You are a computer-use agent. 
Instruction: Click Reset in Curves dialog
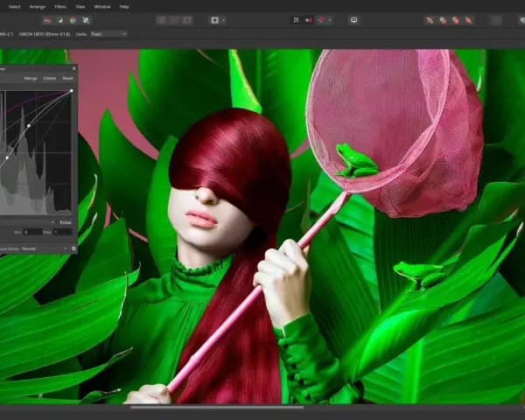67,79
